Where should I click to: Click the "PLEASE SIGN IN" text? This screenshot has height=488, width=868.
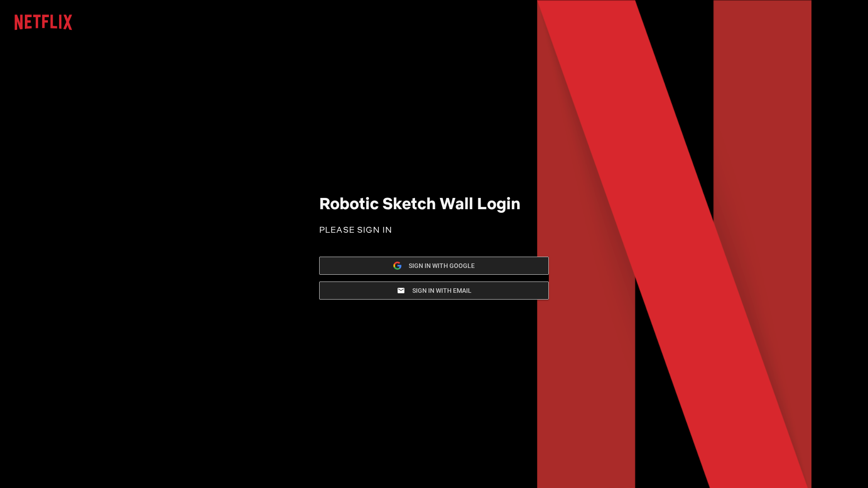click(x=355, y=230)
